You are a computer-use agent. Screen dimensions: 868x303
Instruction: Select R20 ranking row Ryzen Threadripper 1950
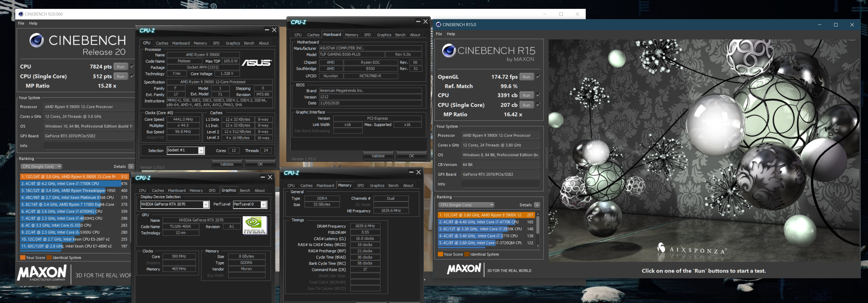click(74, 191)
